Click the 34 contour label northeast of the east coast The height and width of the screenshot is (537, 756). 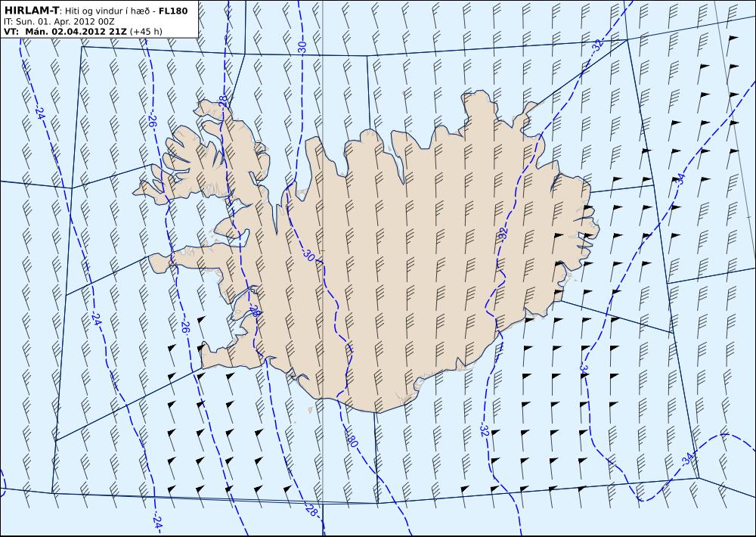pos(680,179)
